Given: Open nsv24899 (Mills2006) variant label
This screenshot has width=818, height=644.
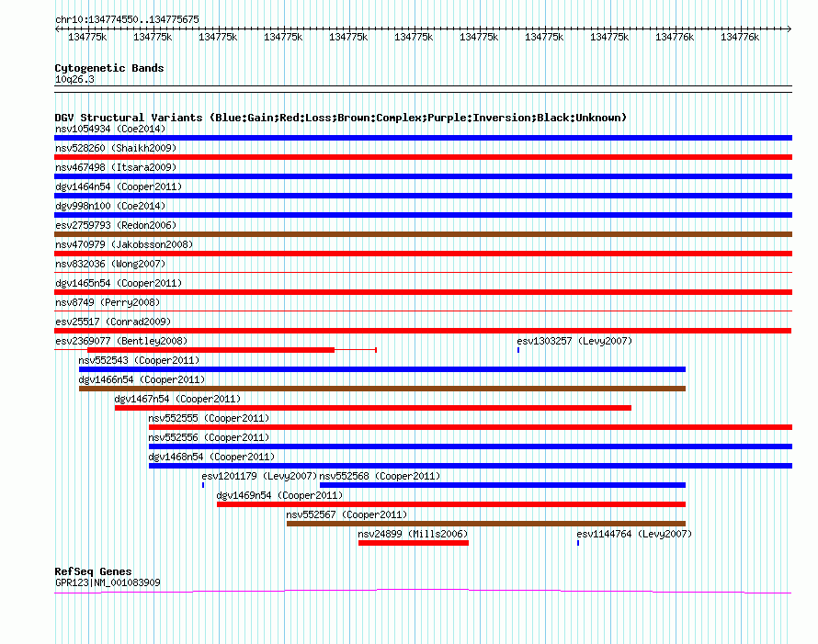Looking at the screenshot, I should tap(413, 534).
